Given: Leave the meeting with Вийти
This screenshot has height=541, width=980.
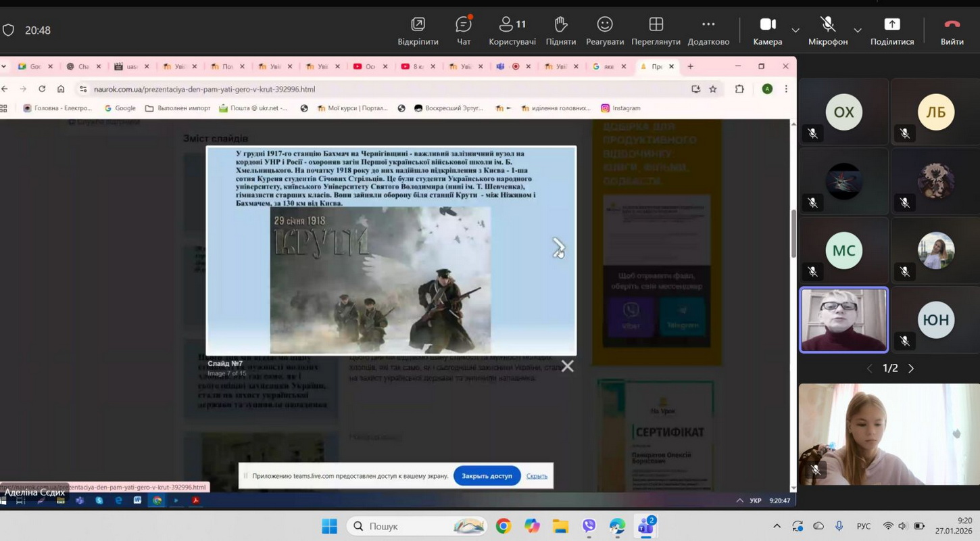Looking at the screenshot, I should [x=952, y=30].
